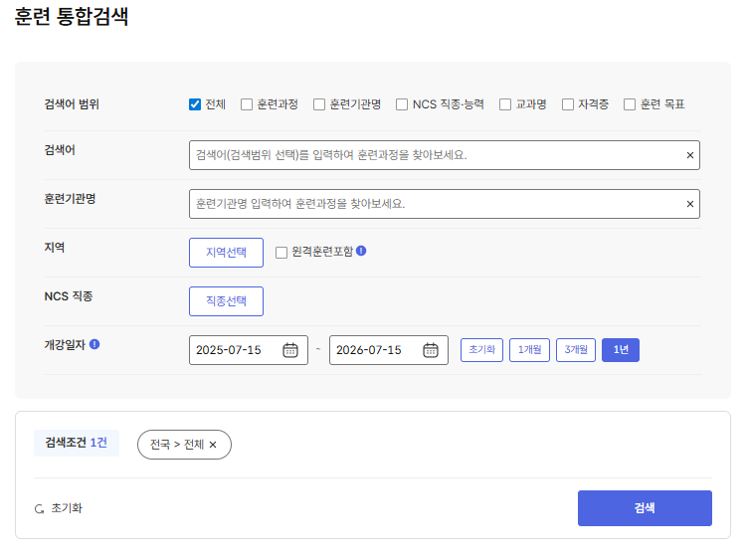This screenshot has height=560, width=746.
Task: Open the 지역선택 region selector
Action: tap(226, 253)
